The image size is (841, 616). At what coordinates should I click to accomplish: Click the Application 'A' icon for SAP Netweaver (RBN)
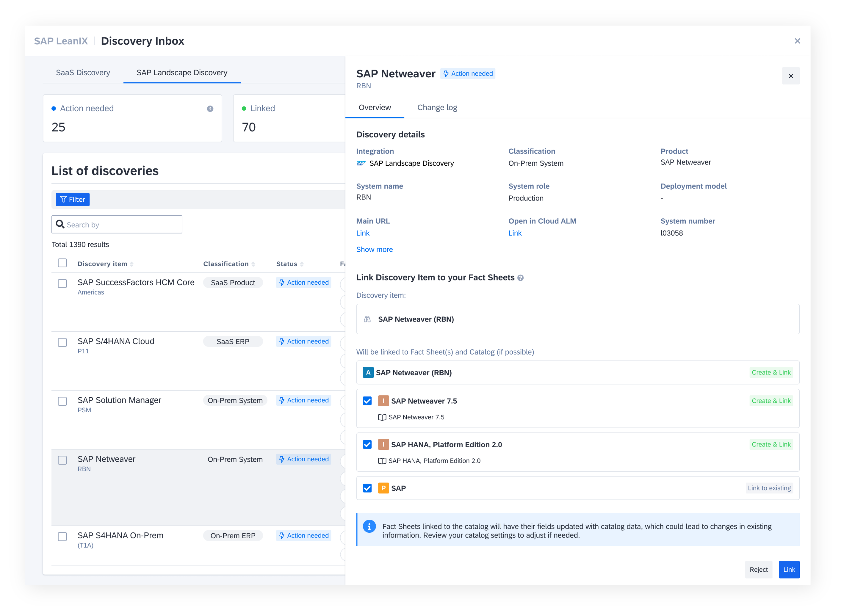point(368,372)
